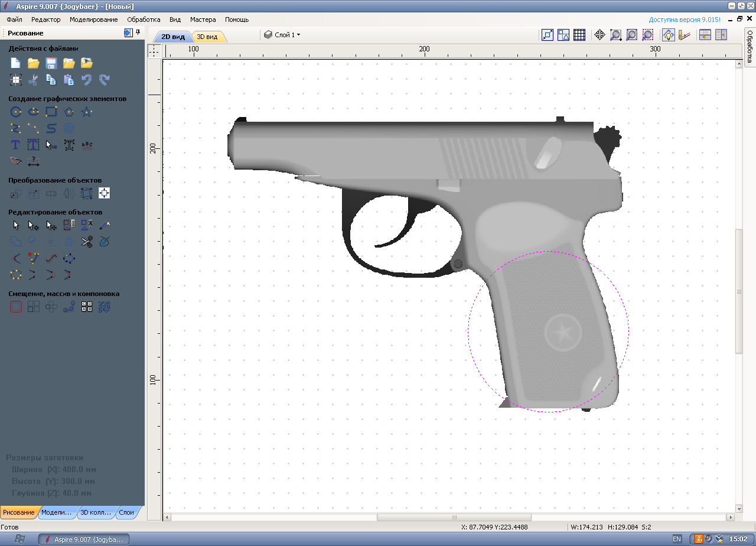This screenshot has height=546, width=756.
Task: Select the Node Editing arrow tool
Action: [x=34, y=225]
